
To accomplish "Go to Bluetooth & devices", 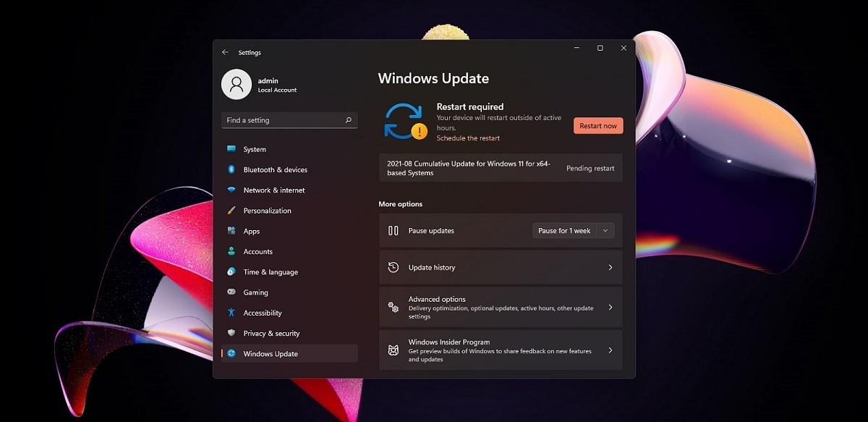I will pos(290,169).
